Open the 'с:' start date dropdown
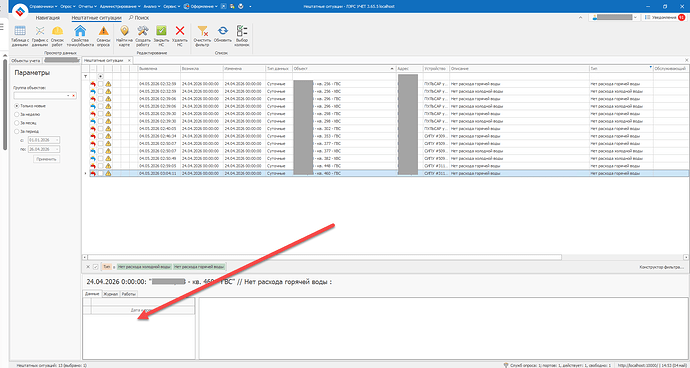Screen dimensions: 690x368 57,140
